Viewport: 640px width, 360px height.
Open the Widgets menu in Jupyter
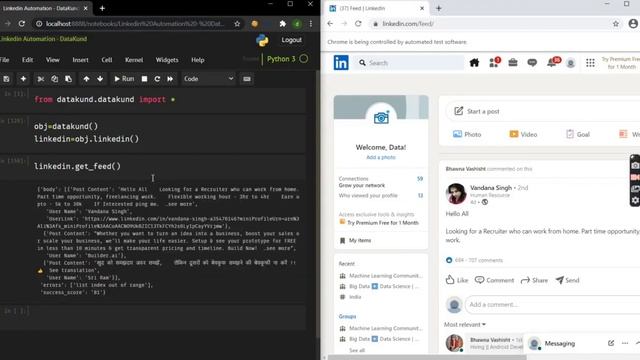coord(167,60)
